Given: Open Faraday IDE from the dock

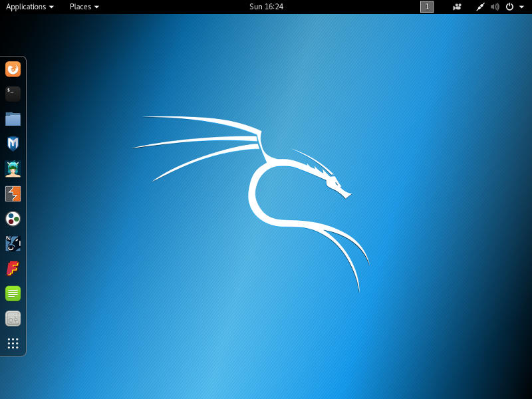Looking at the screenshot, I should (x=13, y=269).
